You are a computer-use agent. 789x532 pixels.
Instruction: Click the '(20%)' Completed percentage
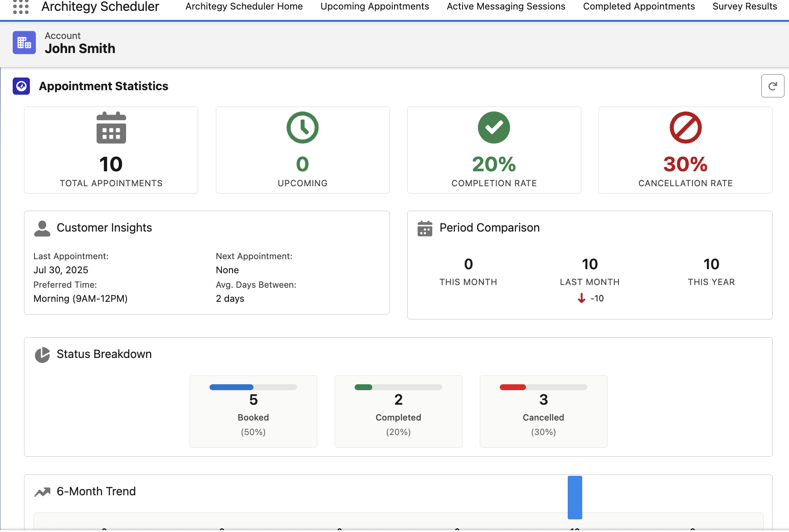coord(398,432)
